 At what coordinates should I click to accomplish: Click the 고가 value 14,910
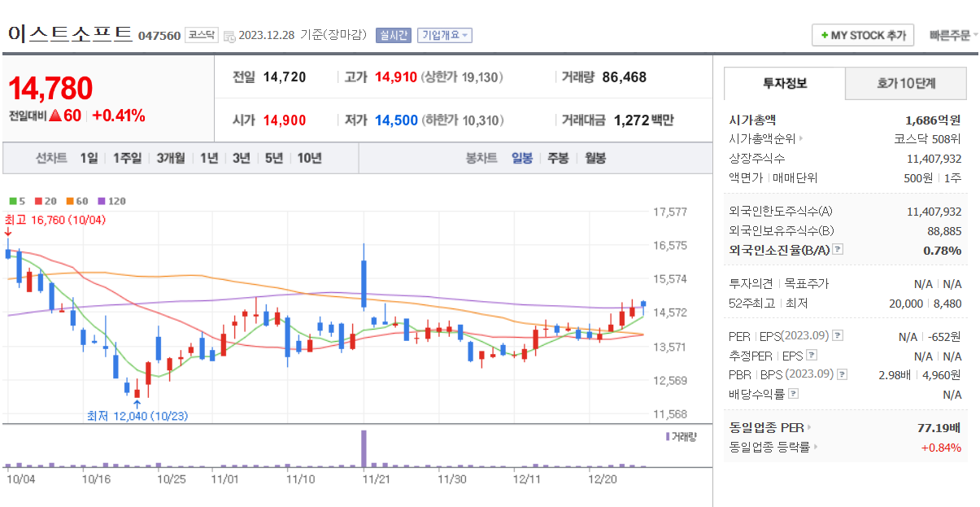tap(396, 77)
